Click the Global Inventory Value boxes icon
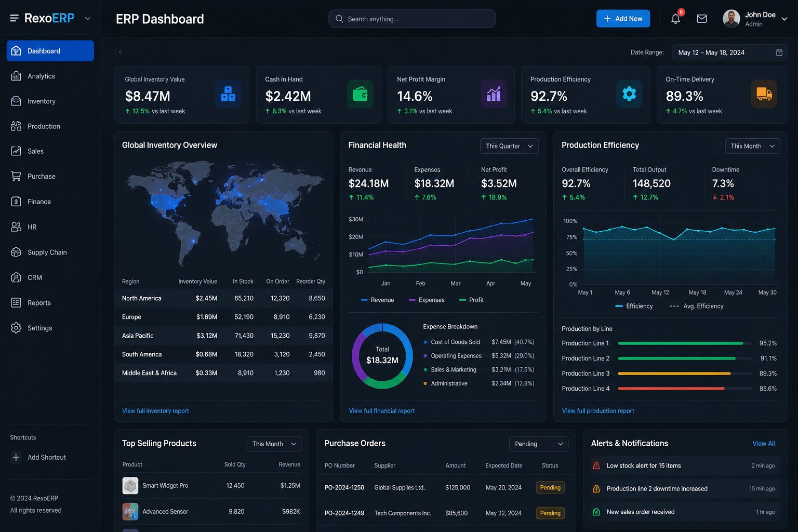The image size is (798, 532). (228, 94)
